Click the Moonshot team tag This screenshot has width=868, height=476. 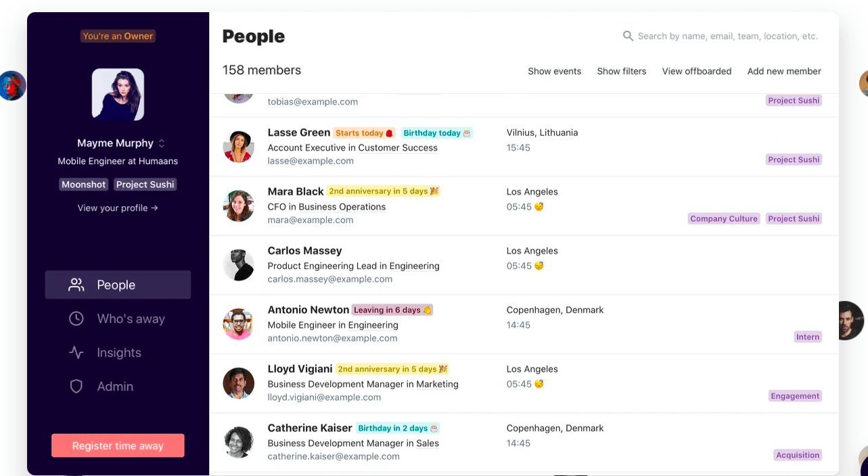(x=84, y=185)
